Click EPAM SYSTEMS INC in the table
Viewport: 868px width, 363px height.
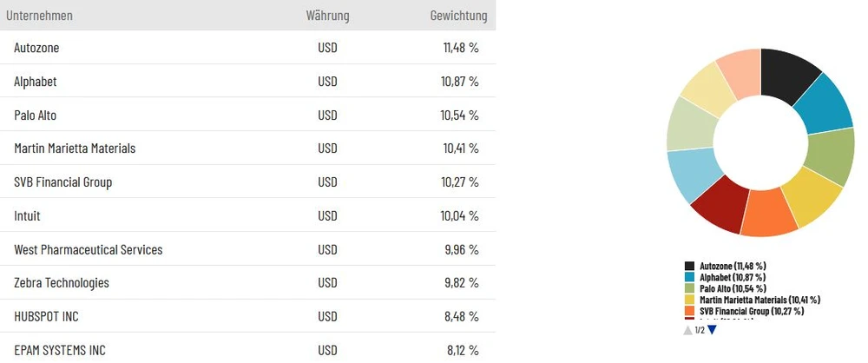pos(60,350)
